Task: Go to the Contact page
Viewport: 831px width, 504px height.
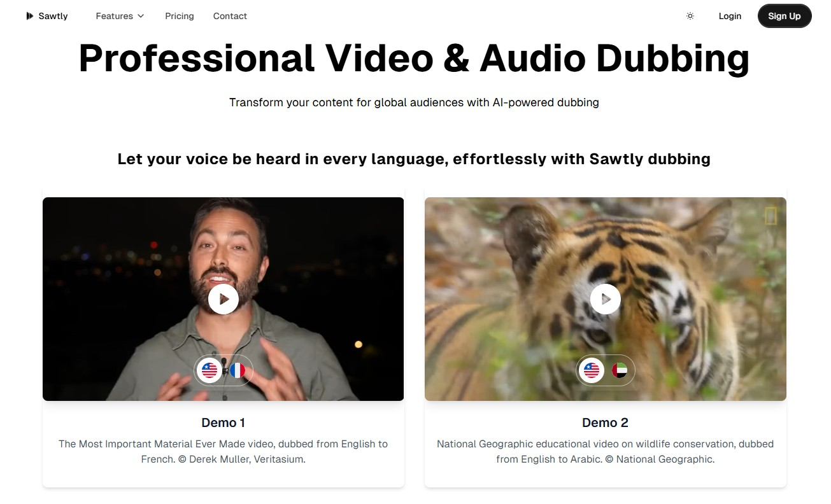Action: 230,16
